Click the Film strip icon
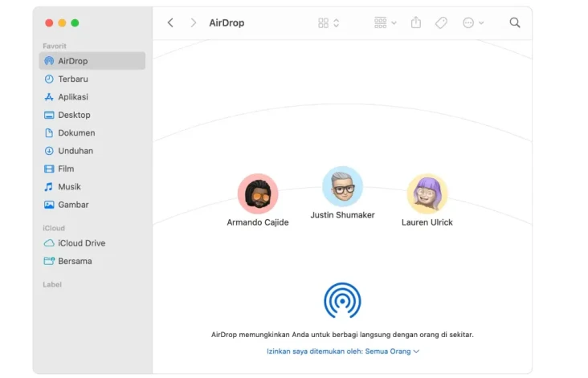The width and height of the screenshot is (588, 378). (x=49, y=169)
